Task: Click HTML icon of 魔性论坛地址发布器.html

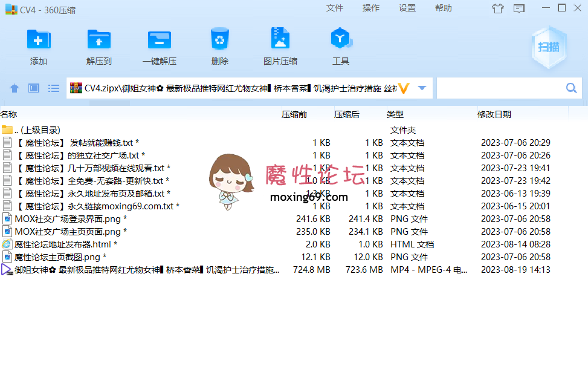Action: pos(7,244)
